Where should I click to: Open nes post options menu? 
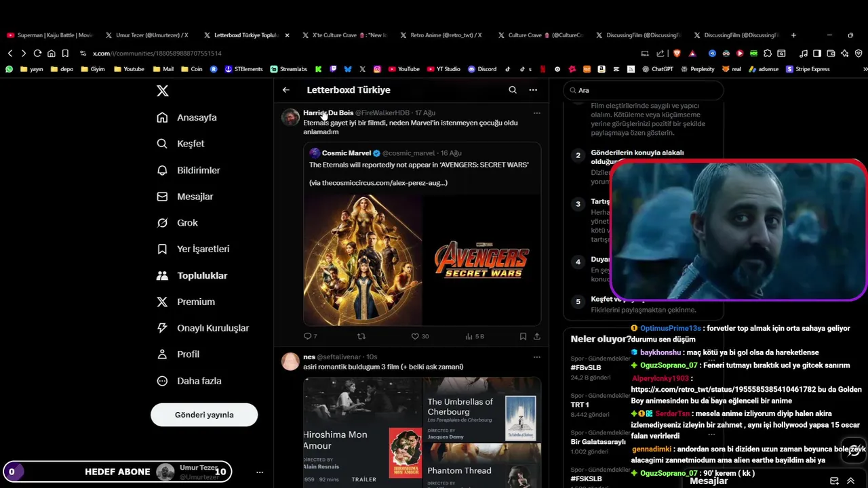click(536, 357)
